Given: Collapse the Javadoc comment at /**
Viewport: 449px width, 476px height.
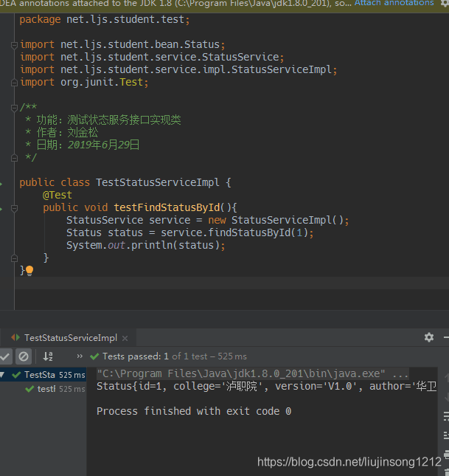Looking at the screenshot, I should tap(14, 108).
